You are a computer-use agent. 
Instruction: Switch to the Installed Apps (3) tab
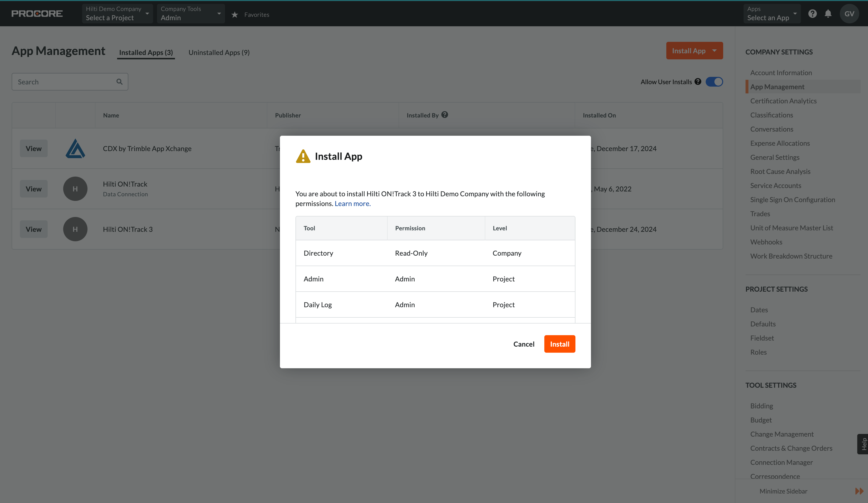tap(146, 52)
